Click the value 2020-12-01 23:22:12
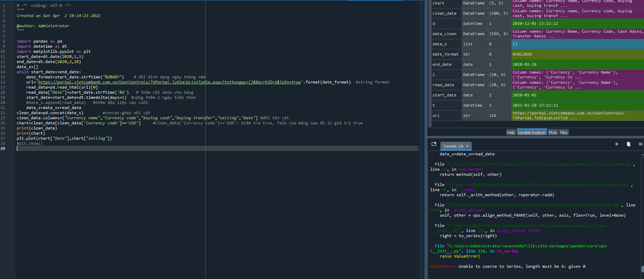Image resolution: width=644 pixels, height=279 pixels. point(535,24)
